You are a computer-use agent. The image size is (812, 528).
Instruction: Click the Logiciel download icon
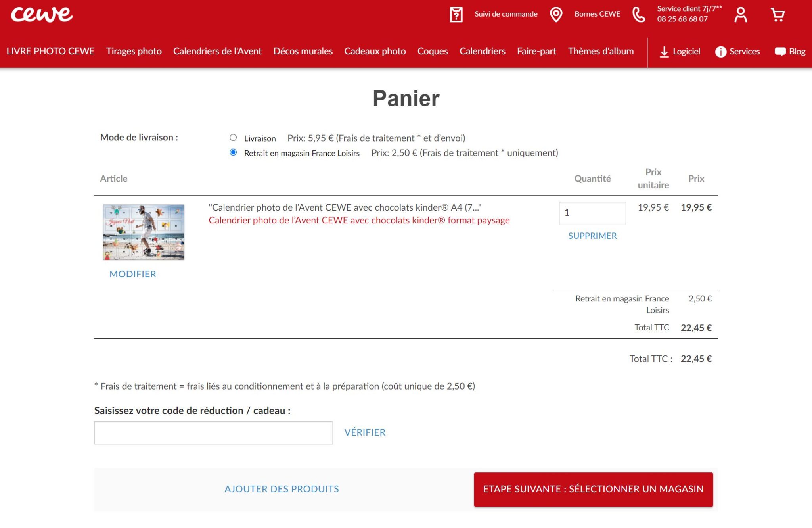pyautogui.click(x=664, y=52)
